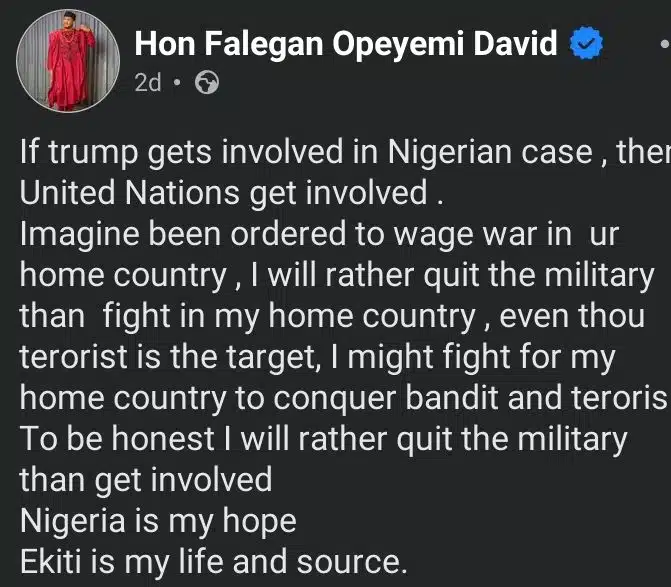Click the line starting "To be honest"
The height and width of the screenshot is (587, 671).
pos(322,439)
